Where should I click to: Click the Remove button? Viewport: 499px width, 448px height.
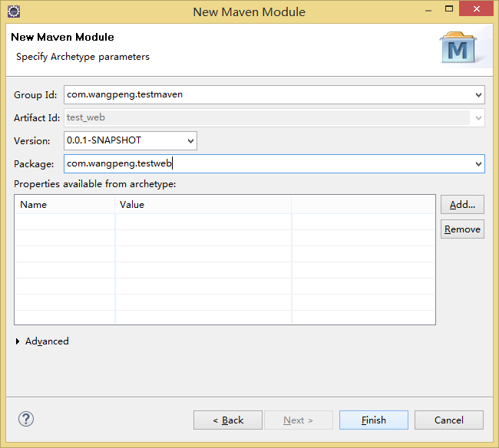pos(462,229)
